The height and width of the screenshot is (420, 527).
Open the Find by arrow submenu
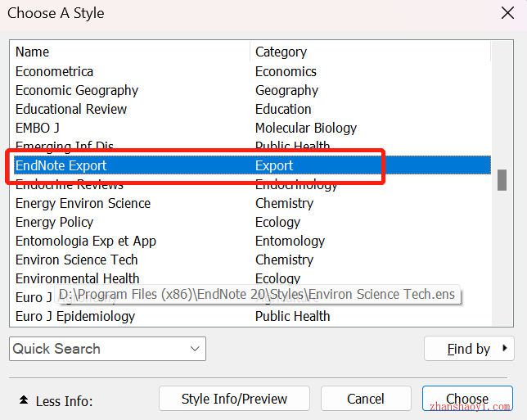coord(504,348)
